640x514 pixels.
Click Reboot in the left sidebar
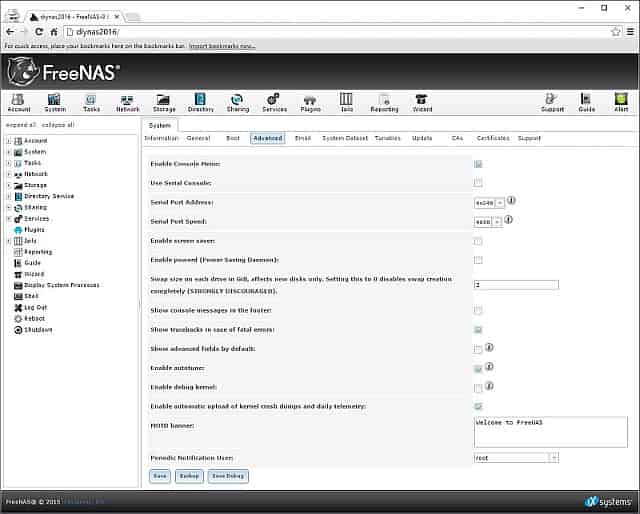click(34, 318)
